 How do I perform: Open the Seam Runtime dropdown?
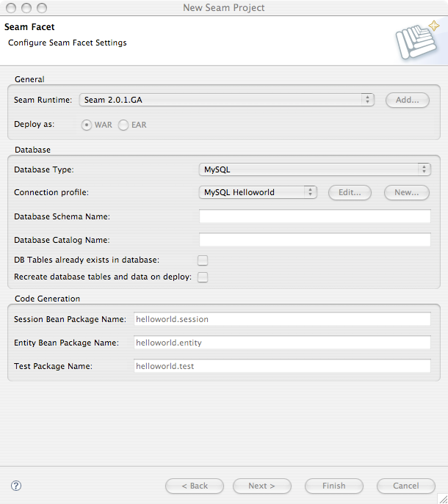pyautogui.click(x=227, y=100)
